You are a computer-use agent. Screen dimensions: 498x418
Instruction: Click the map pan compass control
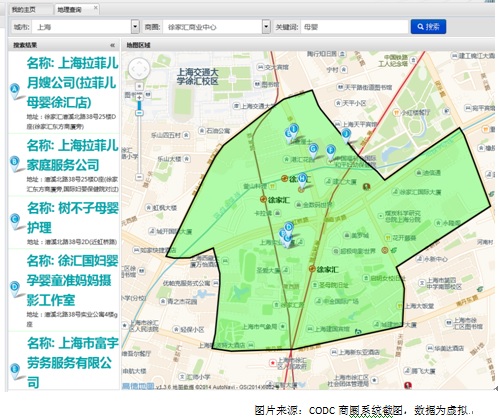[139, 69]
